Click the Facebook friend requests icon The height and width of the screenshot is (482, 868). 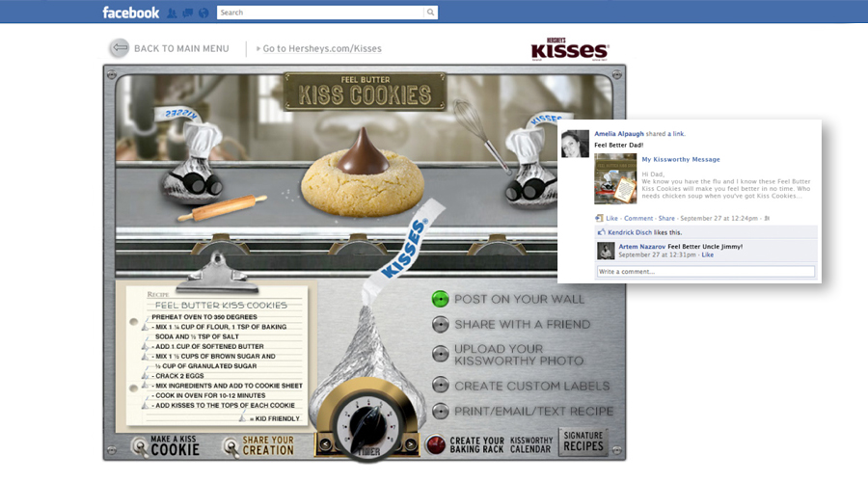pyautogui.click(x=171, y=13)
